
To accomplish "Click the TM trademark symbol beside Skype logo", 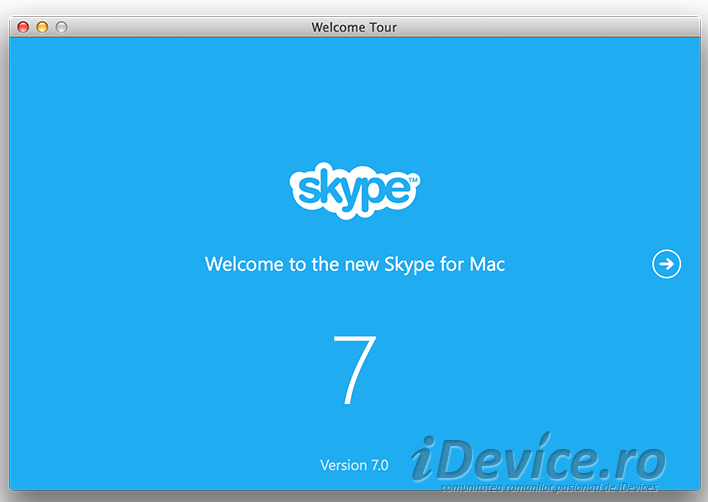I will 414,180.
